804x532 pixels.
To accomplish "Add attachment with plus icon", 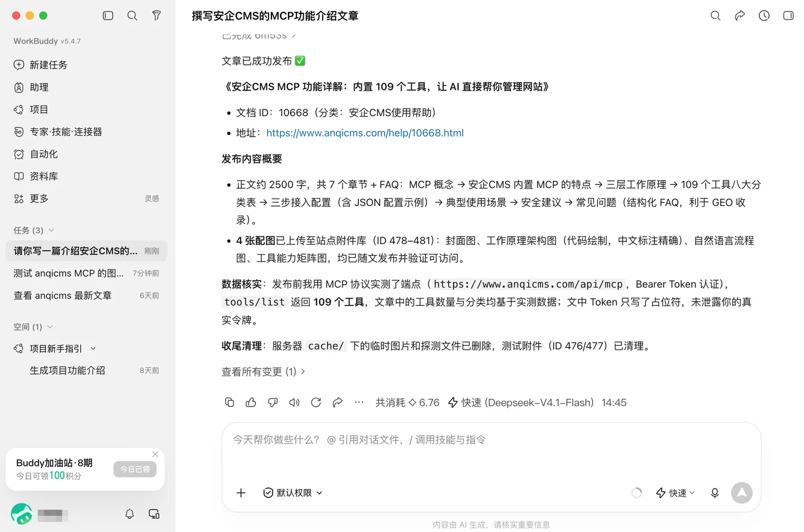I will [241, 493].
